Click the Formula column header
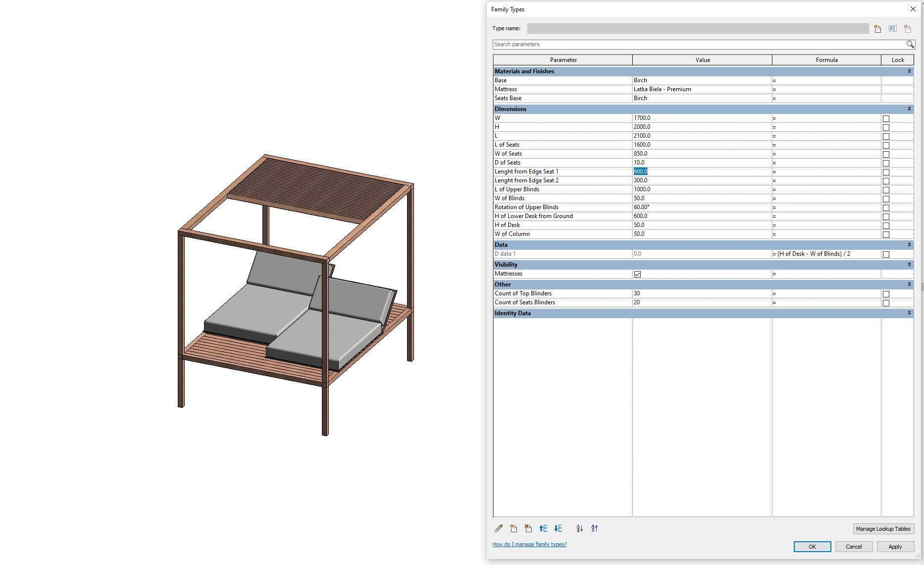This screenshot has height=565, width=924. click(x=826, y=60)
